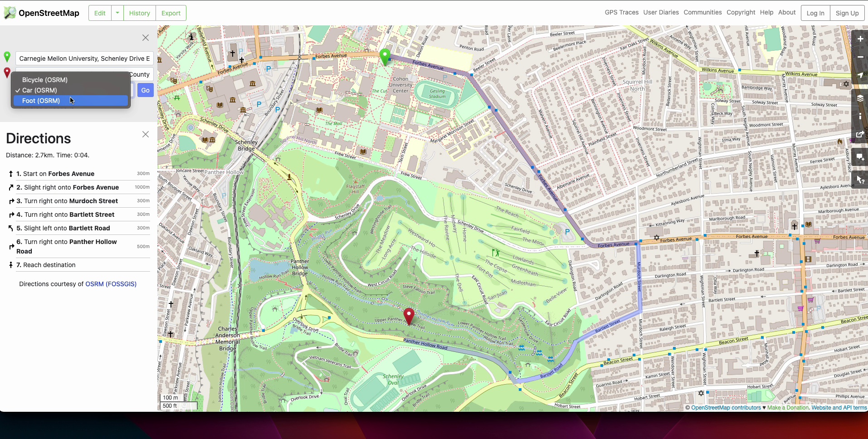The height and width of the screenshot is (439, 868).
Task: Open the map key info panel
Action: coord(860,117)
